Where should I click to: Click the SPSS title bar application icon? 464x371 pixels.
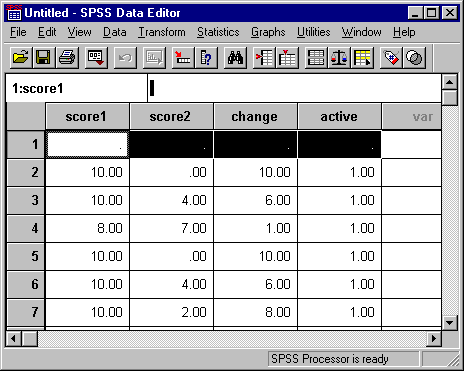14,13
